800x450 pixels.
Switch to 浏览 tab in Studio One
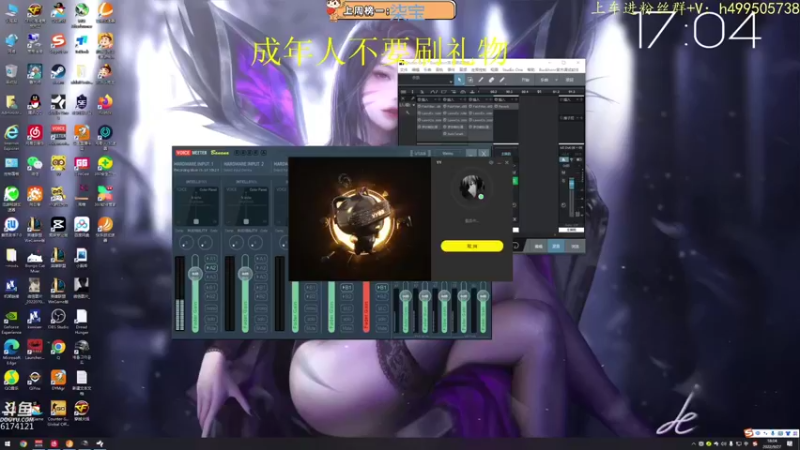pyautogui.click(x=575, y=246)
